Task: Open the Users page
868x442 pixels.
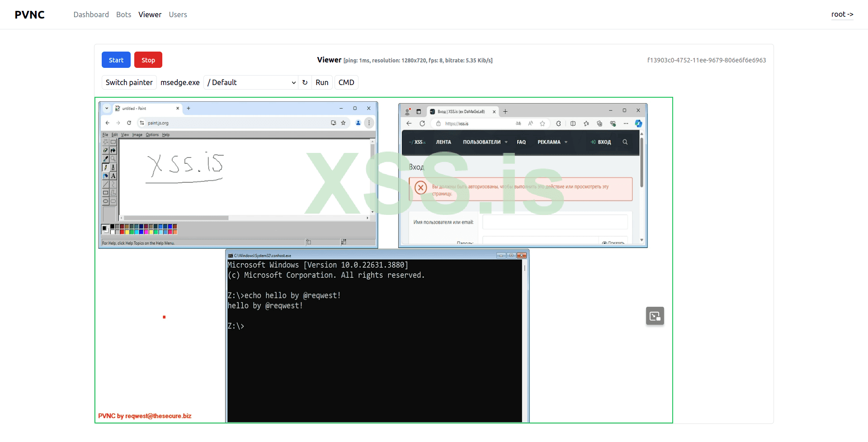Action: coord(178,14)
